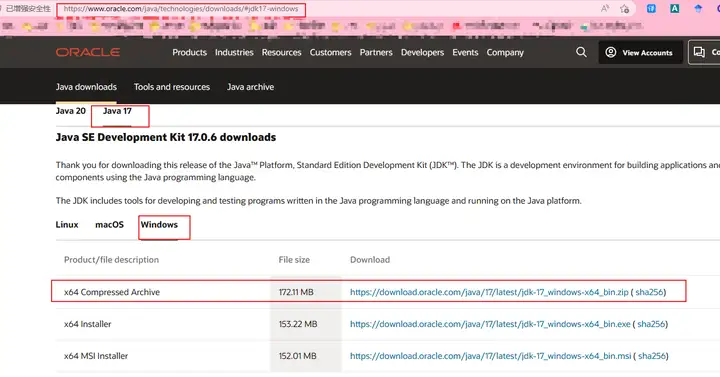Viewport: 720px width, 377px height.
Task: Open the Developers menu
Action: tap(422, 52)
